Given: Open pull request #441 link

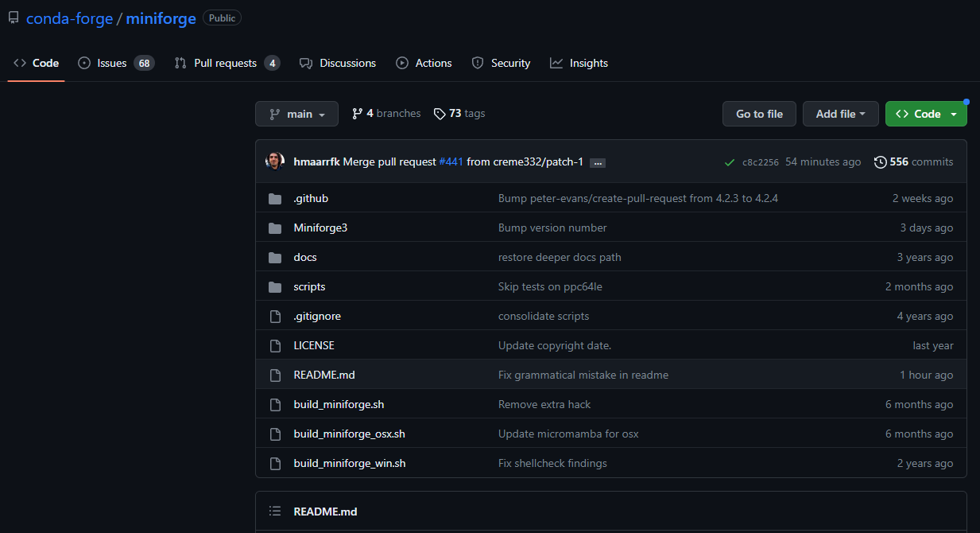Looking at the screenshot, I should 451,161.
